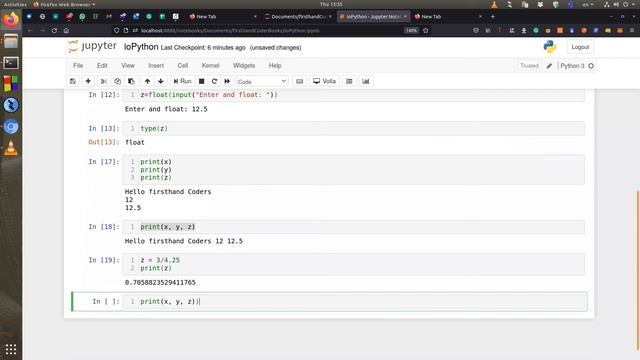Viewport: 640px width, 360px height.
Task: Open the Kernel menu
Action: coord(210,65)
